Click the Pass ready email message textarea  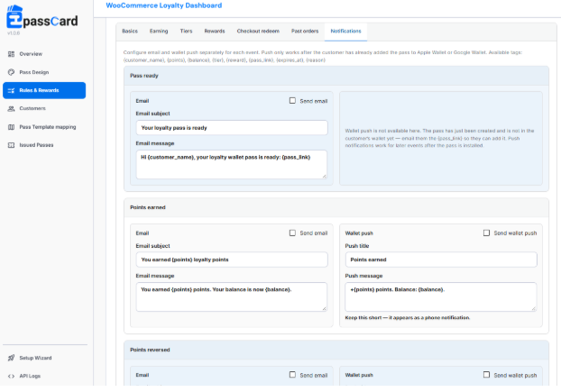tap(232, 164)
